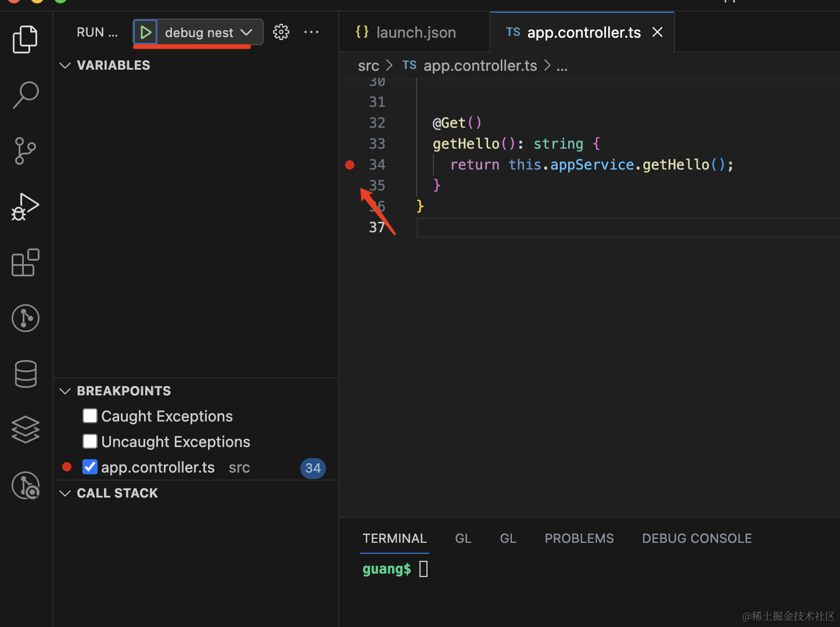The width and height of the screenshot is (840, 627).
Task: Open the first GL panel tab
Action: click(463, 539)
